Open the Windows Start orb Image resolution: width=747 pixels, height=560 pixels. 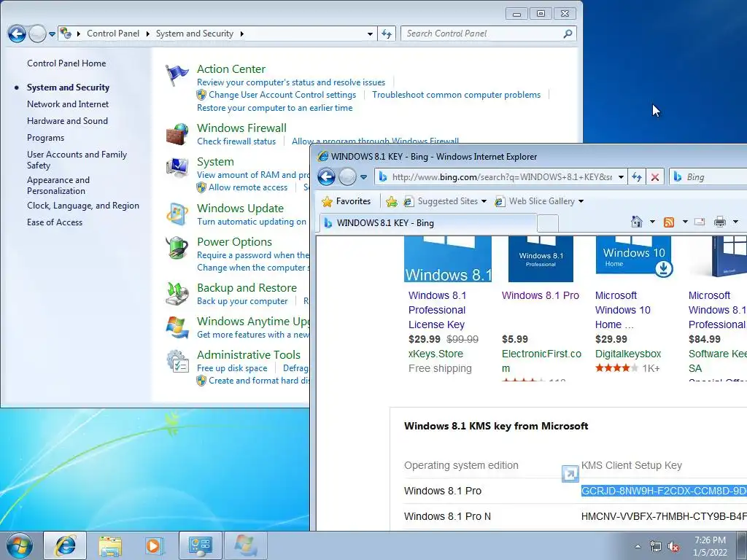(x=20, y=545)
